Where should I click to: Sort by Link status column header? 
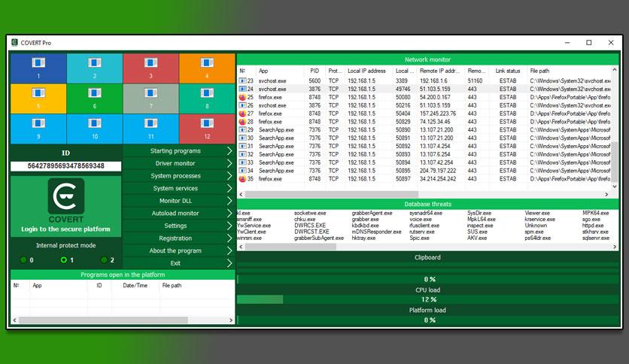tap(508, 71)
